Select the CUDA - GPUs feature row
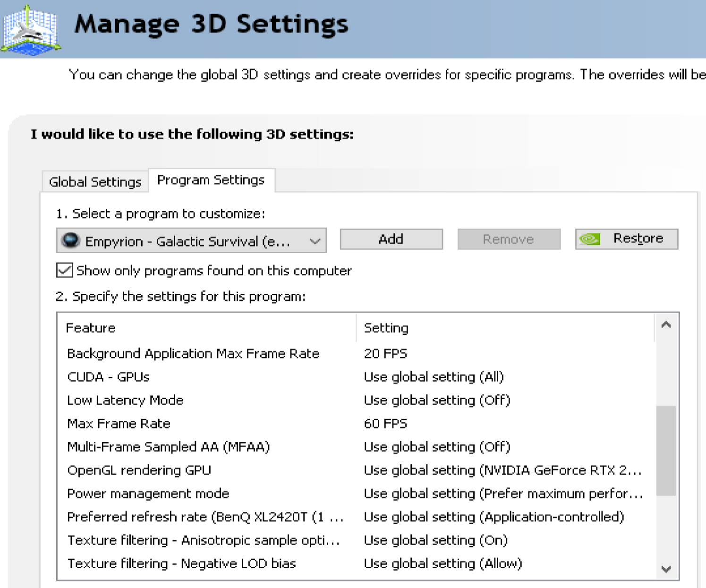 tap(108, 377)
